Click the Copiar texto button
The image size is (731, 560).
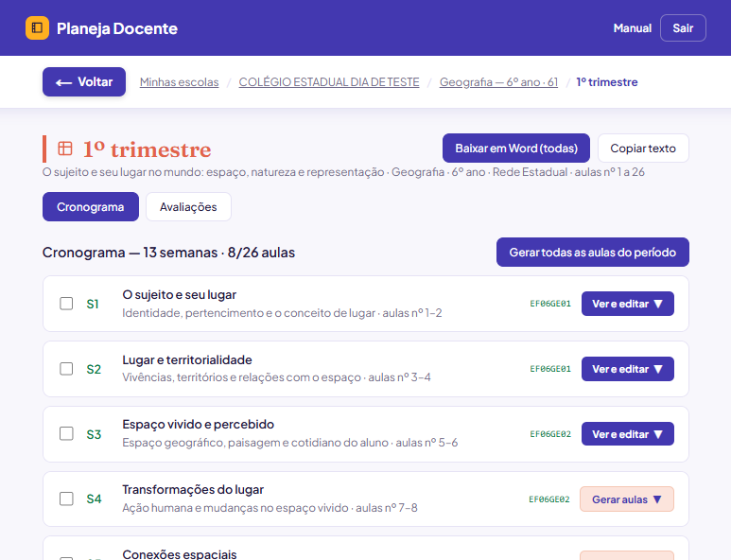(643, 149)
